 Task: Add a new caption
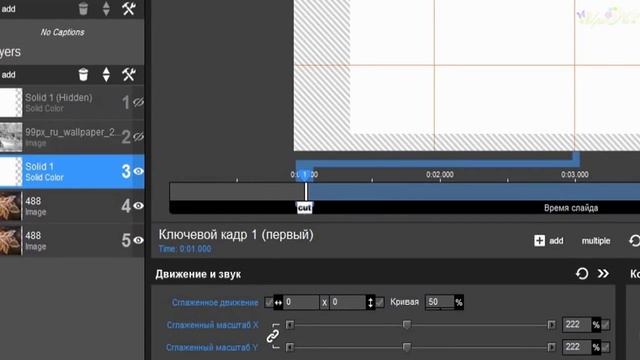click(8, 9)
